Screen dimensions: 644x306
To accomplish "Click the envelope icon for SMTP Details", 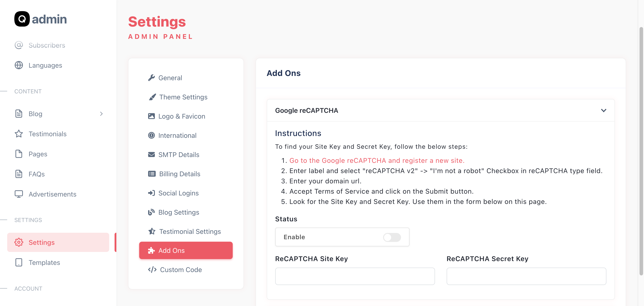I will pyautogui.click(x=151, y=155).
